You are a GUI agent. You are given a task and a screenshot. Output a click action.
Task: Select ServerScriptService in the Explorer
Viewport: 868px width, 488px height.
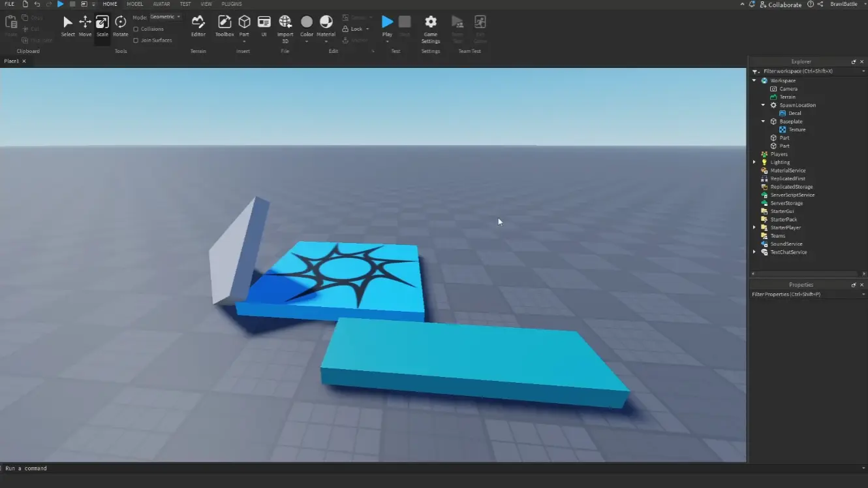(x=792, y=195)
